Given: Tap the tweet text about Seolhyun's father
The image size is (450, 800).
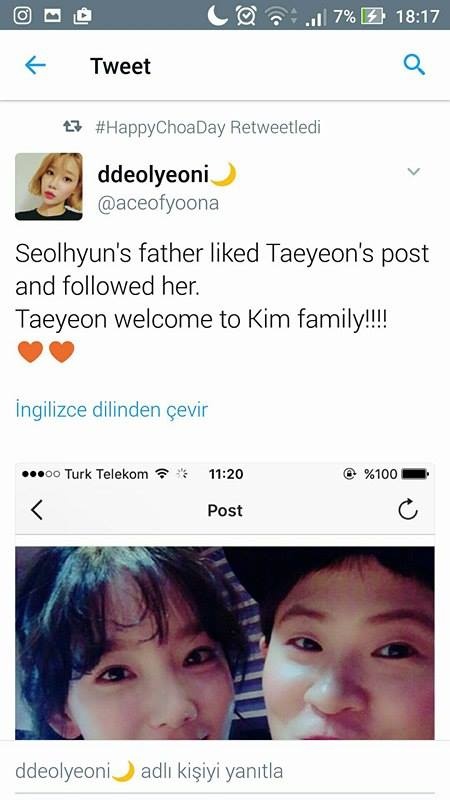Looking at the screenshot, I should [x=222, y=286].
